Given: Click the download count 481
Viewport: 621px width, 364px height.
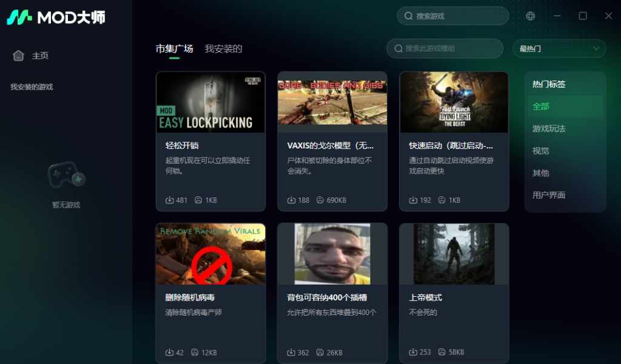Looking at the screenshot, I should point(181,200).
